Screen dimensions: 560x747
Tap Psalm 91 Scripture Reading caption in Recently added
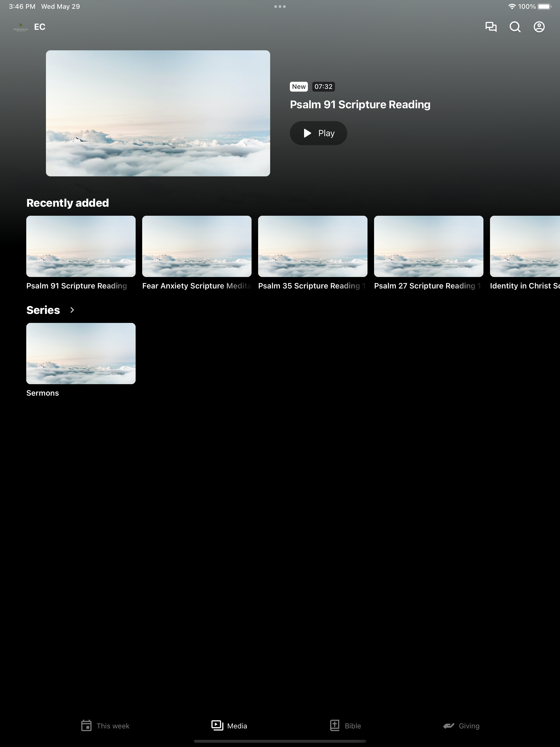click(77, 286)
